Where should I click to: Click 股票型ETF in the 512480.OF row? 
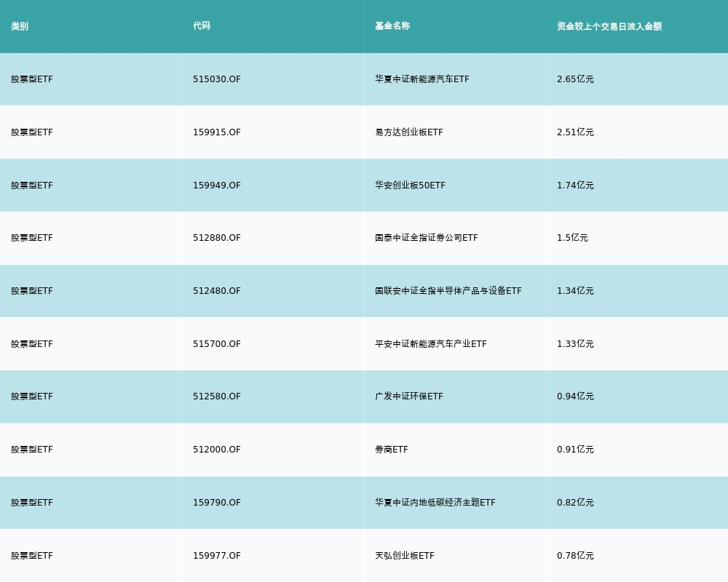[32, 290]
